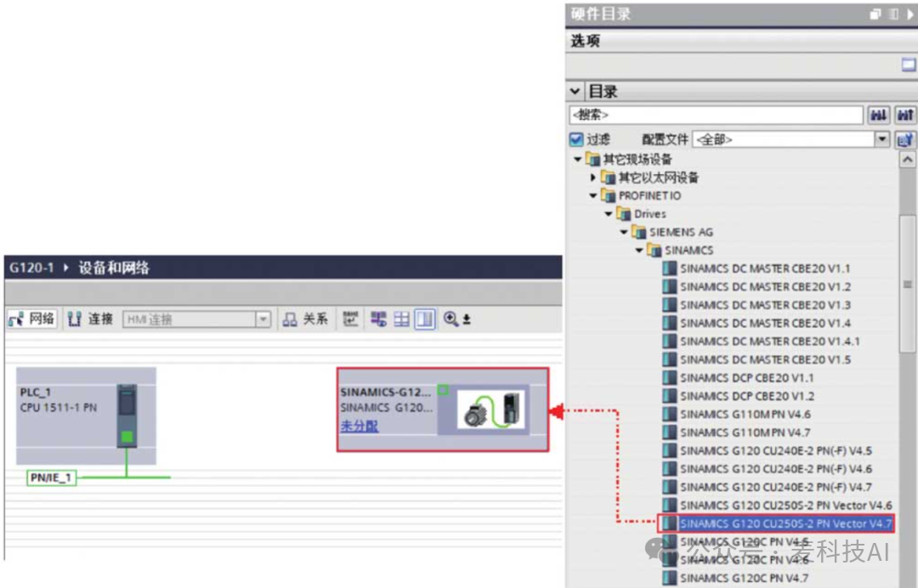Screen dimensions: 918x588
Task: Select SINAMICS DC MASTER CBE20 V1.1
Action: [765, 269]
